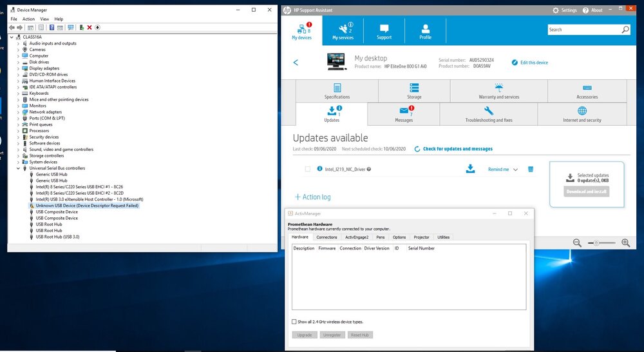
Task: Click the Unregister button in ActivManager
Action: pos(332,335)
